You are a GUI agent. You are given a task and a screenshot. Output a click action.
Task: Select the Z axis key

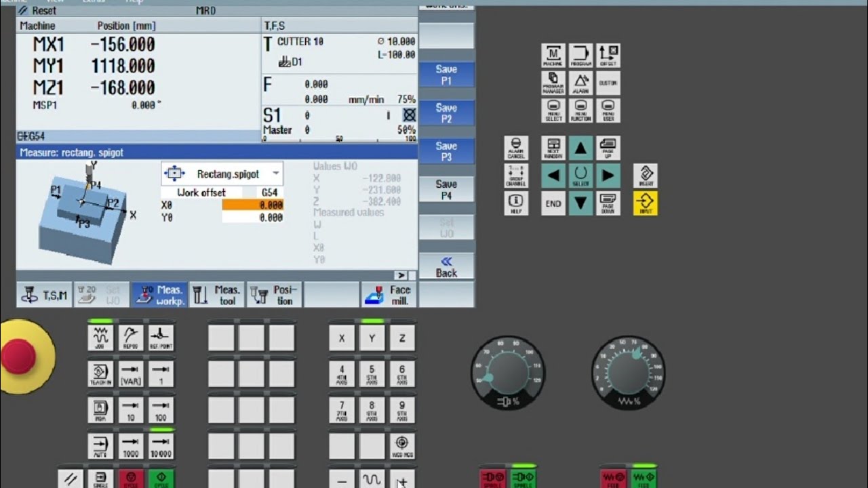(402, 338)
